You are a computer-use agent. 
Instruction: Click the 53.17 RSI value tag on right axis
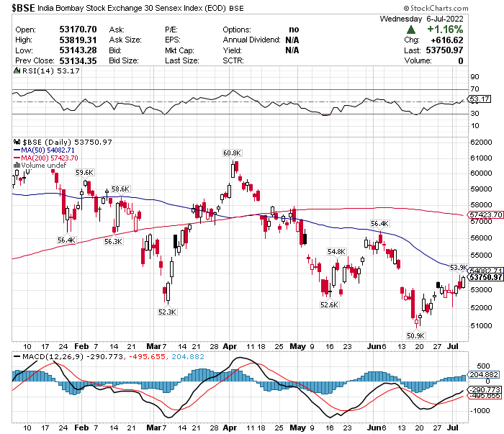(x=480, y=99)
